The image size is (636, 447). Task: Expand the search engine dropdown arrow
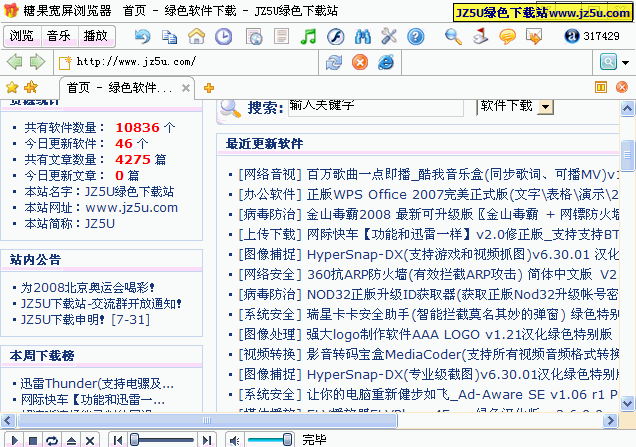625,62
